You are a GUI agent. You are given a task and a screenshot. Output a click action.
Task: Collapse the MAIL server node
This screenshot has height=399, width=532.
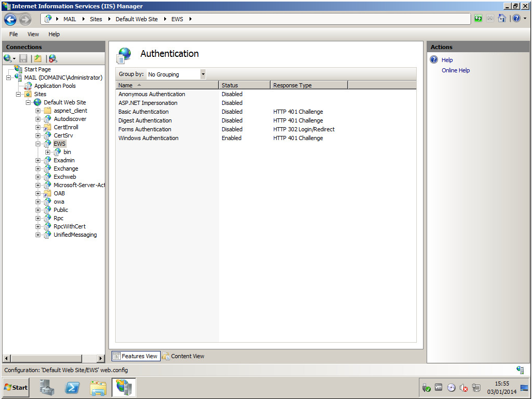coord(8,78)
